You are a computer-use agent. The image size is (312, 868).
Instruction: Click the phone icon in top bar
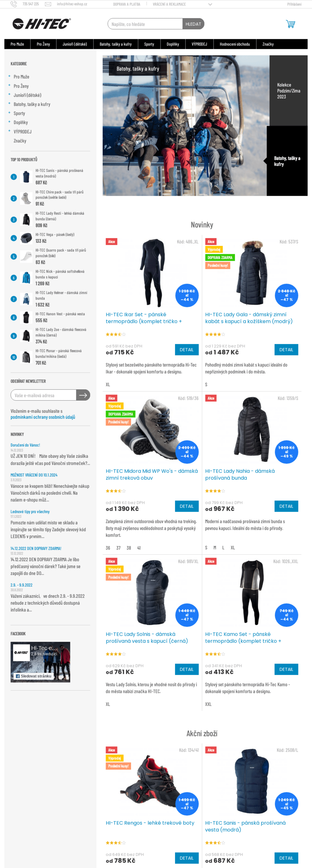tap(14, 4)
